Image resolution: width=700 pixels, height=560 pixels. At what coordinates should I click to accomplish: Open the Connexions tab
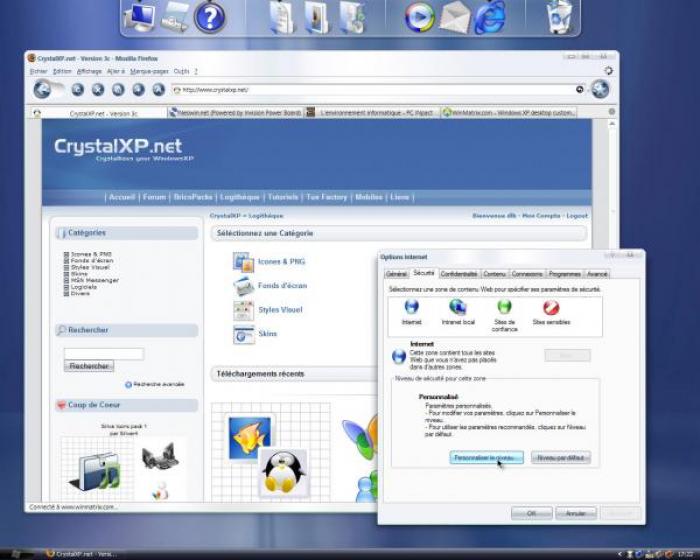(527, 274)
